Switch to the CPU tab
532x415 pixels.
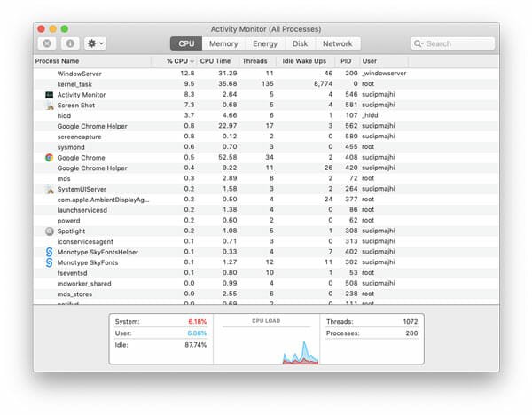point(186,43)
